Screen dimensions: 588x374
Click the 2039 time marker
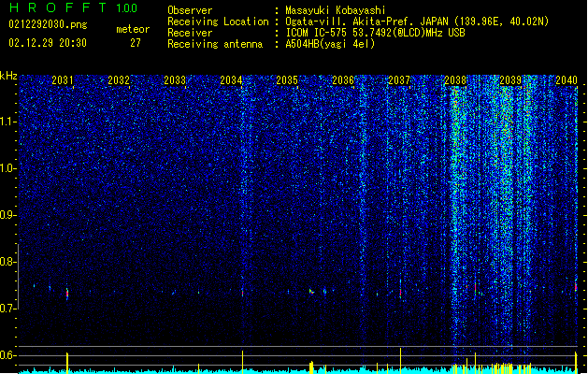coord(510,80)
